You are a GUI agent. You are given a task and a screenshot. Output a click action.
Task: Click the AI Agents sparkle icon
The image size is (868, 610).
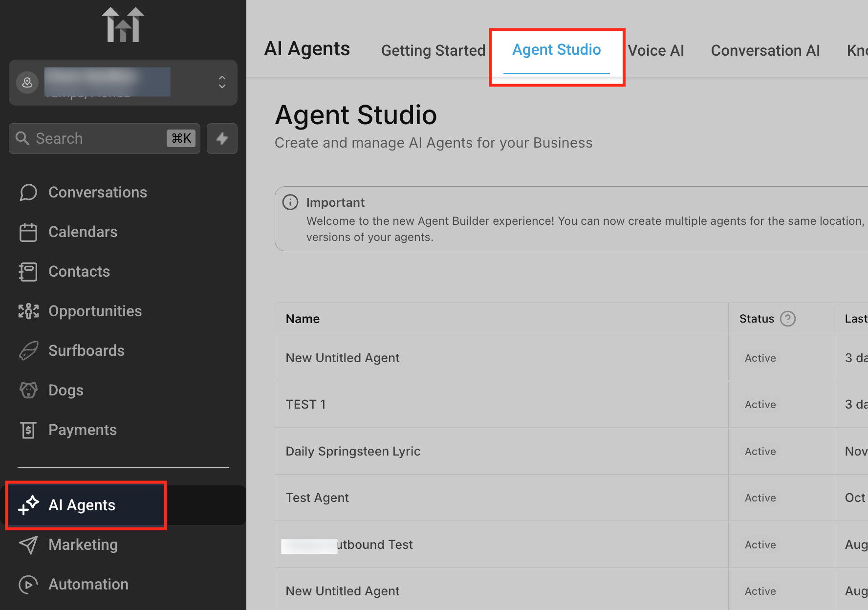pyautogui.click(x=28, y=505)
